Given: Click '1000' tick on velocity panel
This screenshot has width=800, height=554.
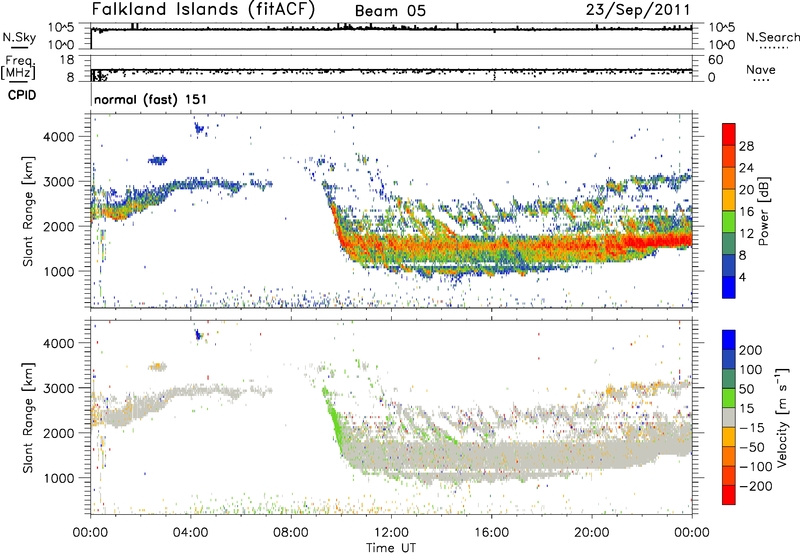Looking at the screenshot, I should click(x=59, y=478).
